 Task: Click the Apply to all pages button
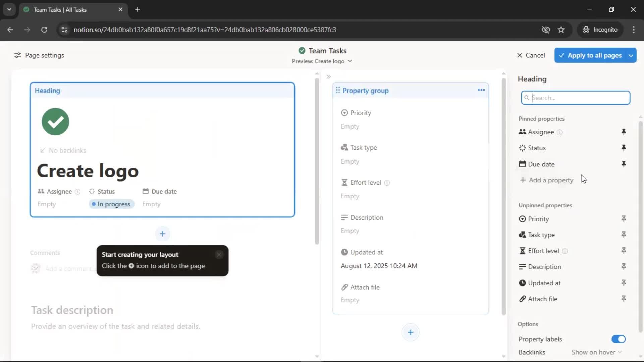[x=590, y=55]
